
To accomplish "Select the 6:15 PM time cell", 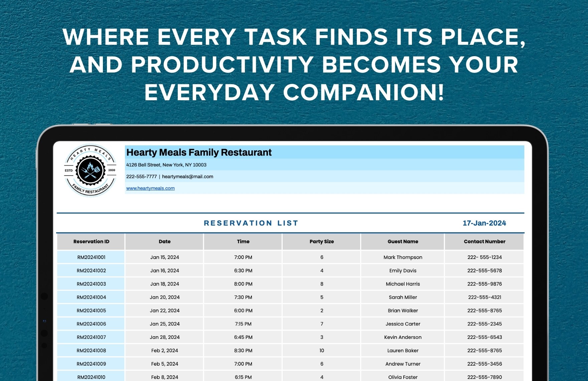I will point(243,377).
